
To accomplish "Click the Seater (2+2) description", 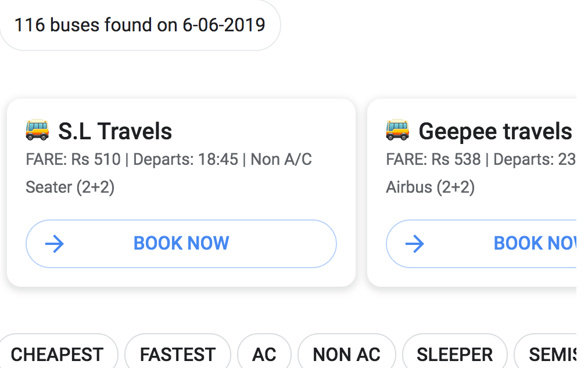I will tap(70, 187).
